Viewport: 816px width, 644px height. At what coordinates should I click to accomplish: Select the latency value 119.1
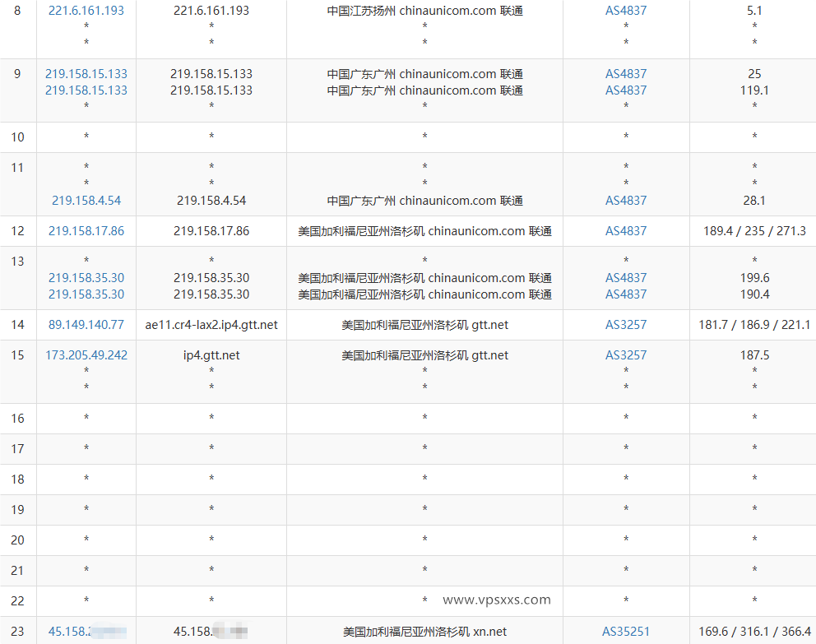point(754,90)
